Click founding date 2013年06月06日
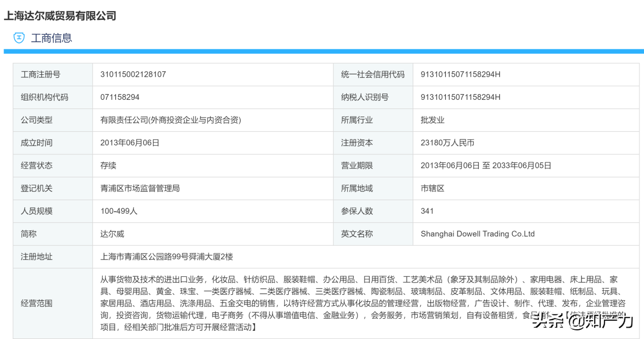644x339 pixels. 130,143
